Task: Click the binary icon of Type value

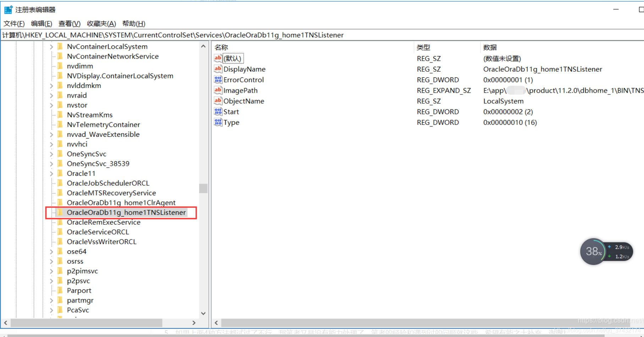Action: (218, 122)
